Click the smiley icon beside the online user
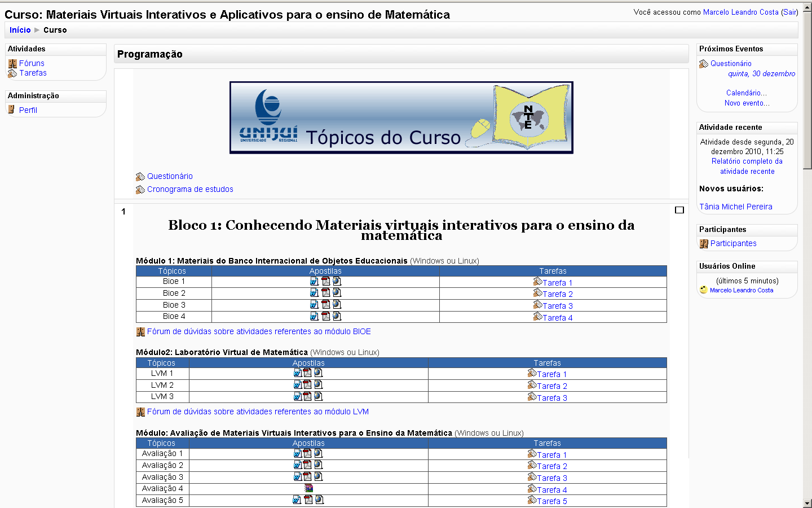Viewport: 812px width, 508px height. [703, 290]
